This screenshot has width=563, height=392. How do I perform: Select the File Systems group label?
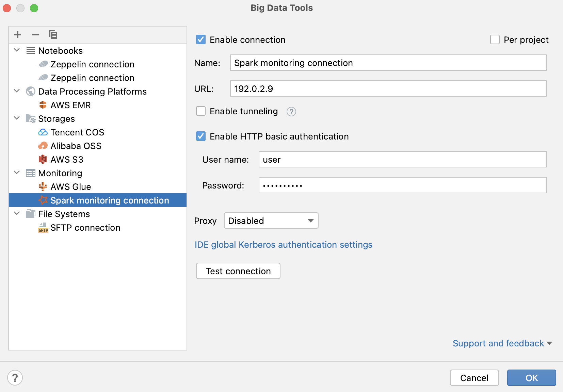tap(64, 214)
